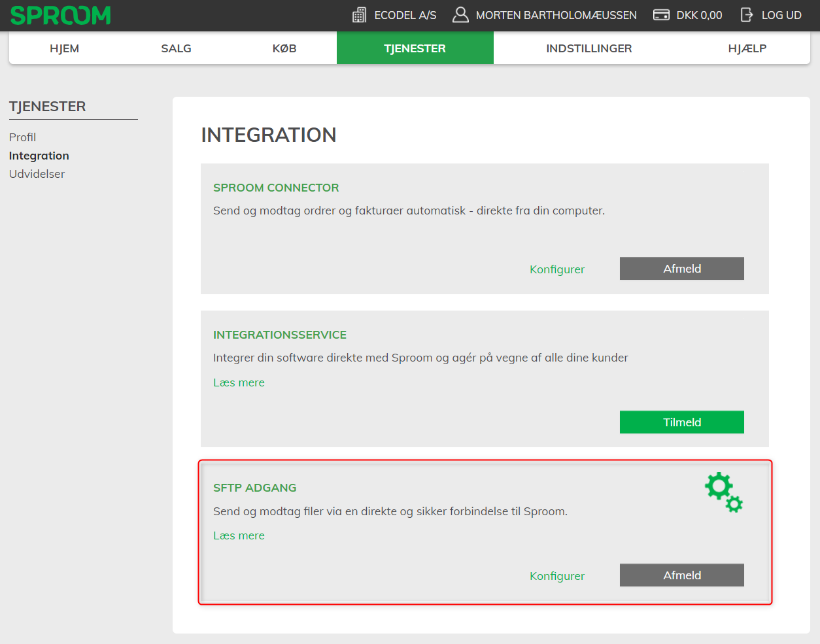
Task: Click the log out door icon
Action: [x=747, y=15]
